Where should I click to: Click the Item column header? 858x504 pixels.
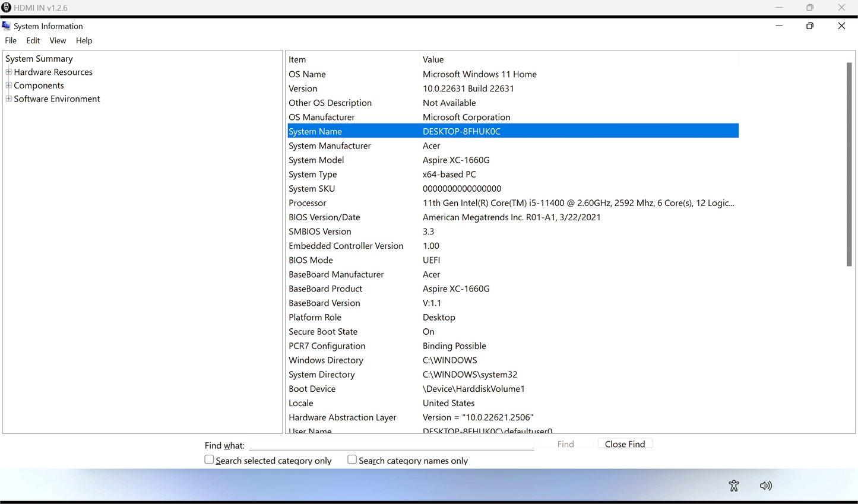(353, 59)
